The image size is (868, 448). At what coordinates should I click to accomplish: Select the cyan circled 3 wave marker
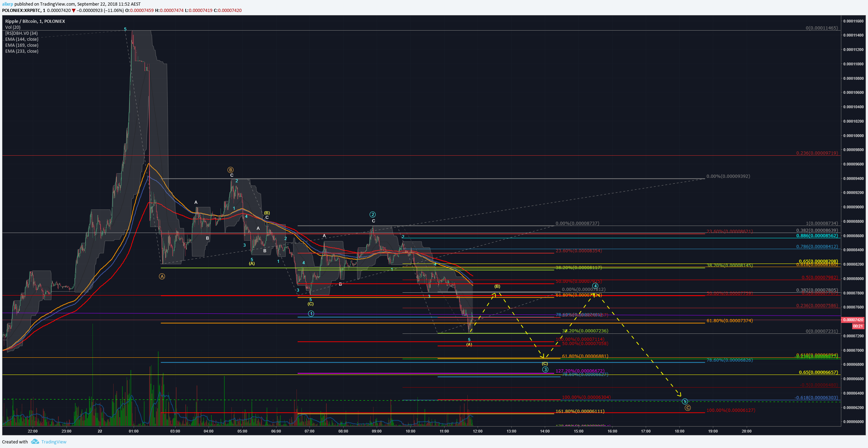(545, 369)
